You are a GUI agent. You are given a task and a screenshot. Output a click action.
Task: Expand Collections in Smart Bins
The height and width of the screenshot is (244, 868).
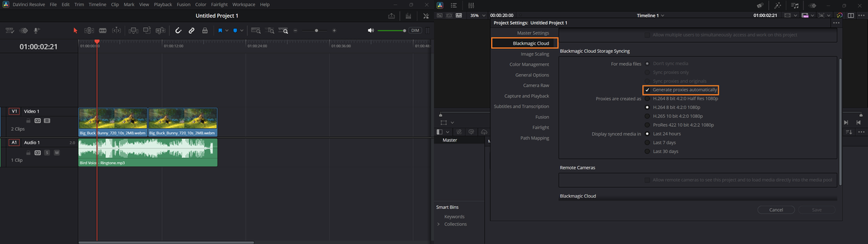tap(438, 224)
